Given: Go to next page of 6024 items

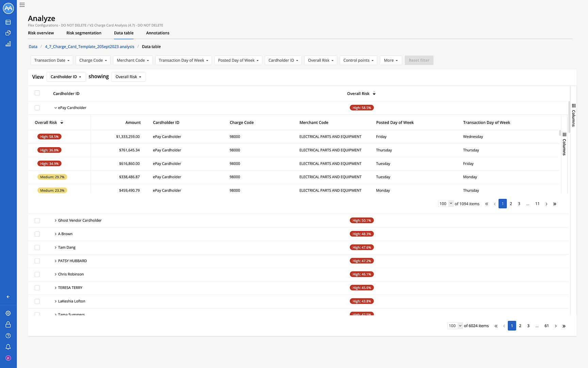Looking at the screenshot, I should 556,326.
